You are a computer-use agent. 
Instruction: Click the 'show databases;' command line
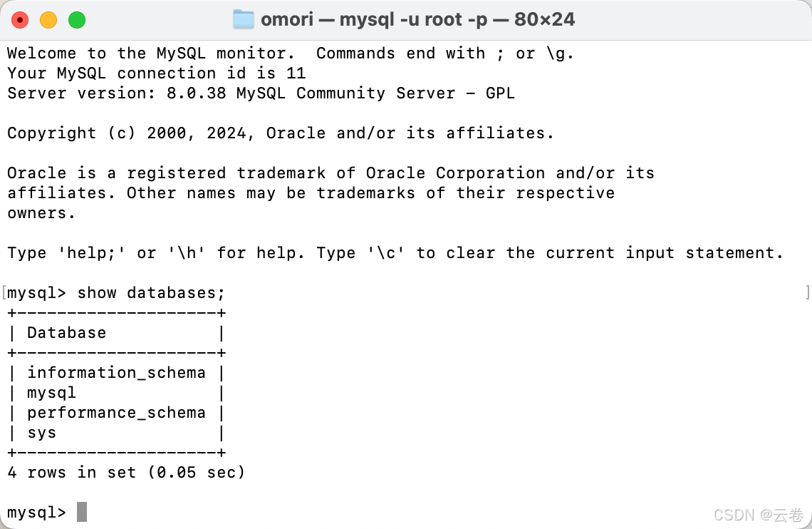[116, 293]
